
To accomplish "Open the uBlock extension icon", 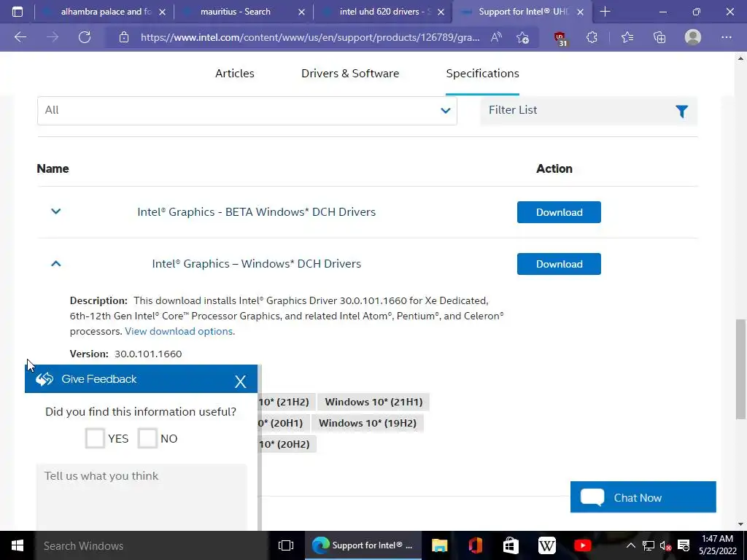I will coord(560,38).
